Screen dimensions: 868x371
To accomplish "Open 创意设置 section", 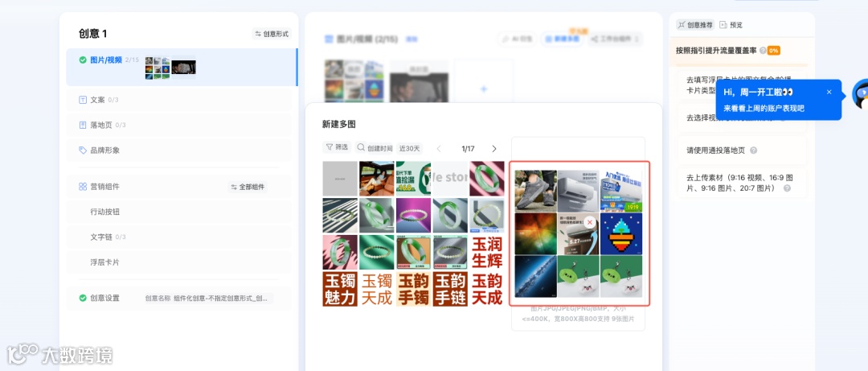I will click(x=178, y=298).
